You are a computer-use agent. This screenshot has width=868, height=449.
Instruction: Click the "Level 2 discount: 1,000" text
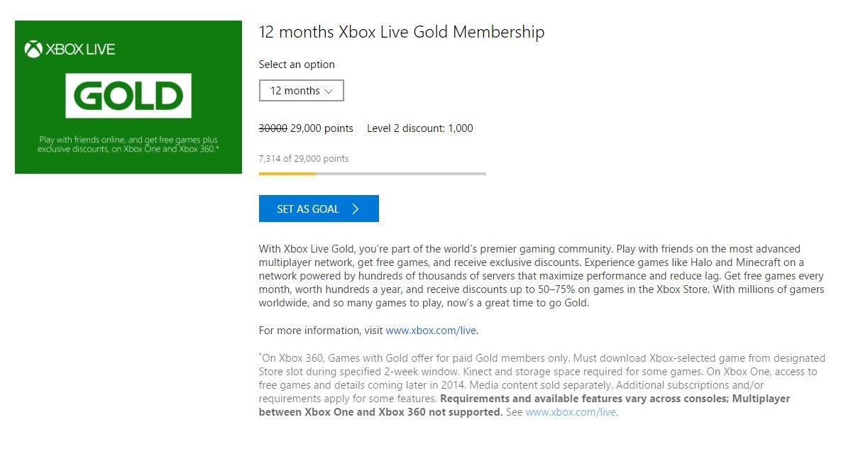(419, 128)
